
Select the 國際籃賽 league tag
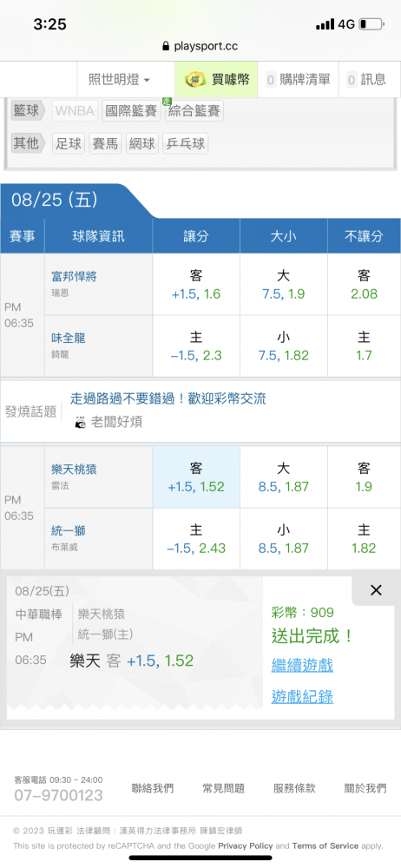(x=131, y=111)
